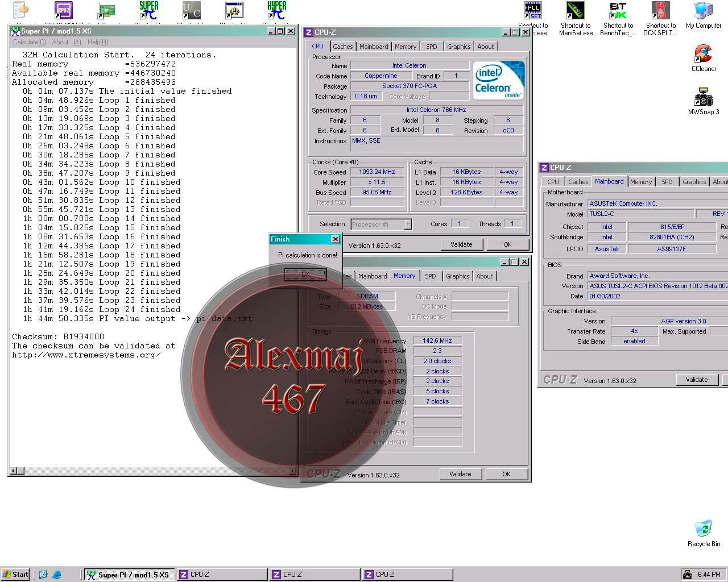Click the Z icon in CPU-Z Mainboard window title

544,168
